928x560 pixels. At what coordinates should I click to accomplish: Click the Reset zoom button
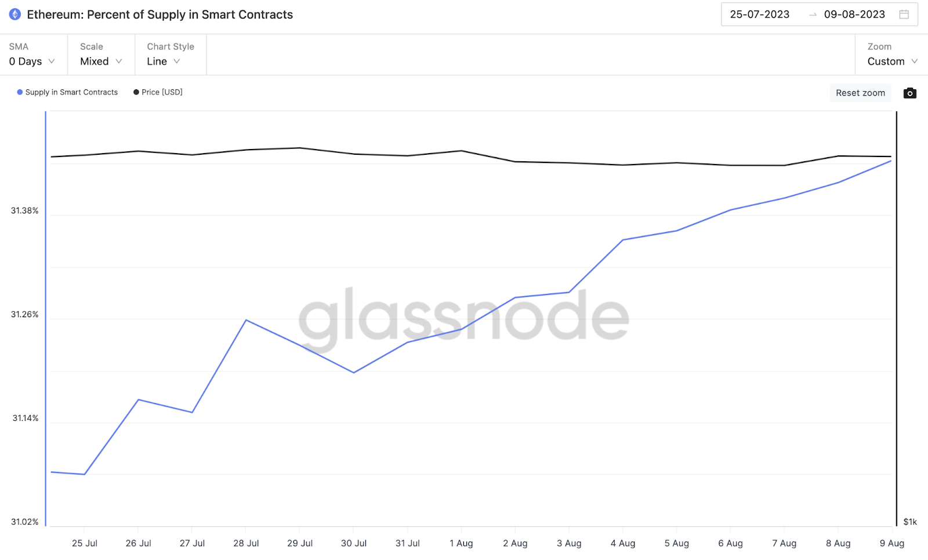(860, 93)
